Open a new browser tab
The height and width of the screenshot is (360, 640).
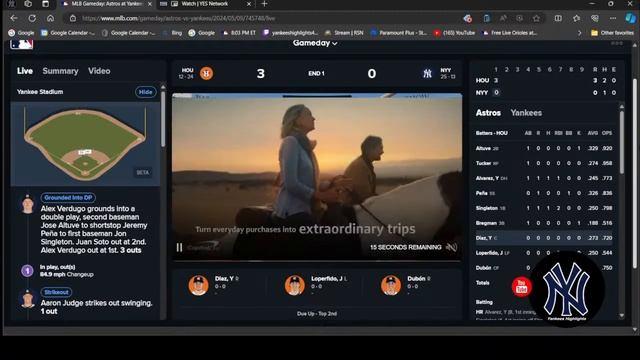tap(264, 4)
